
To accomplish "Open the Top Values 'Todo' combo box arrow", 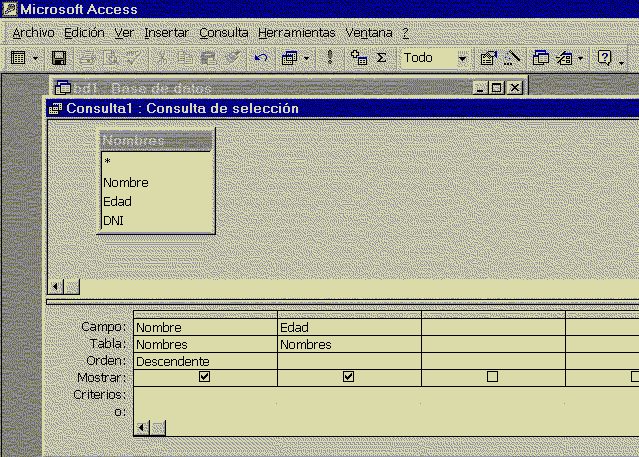I will tap(462, 58).
